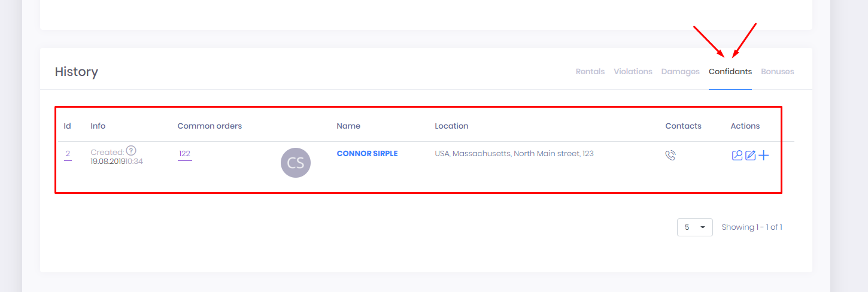Open the common orders link 122
The width and height of the screenshot is (868, 292).
(184, 154)
